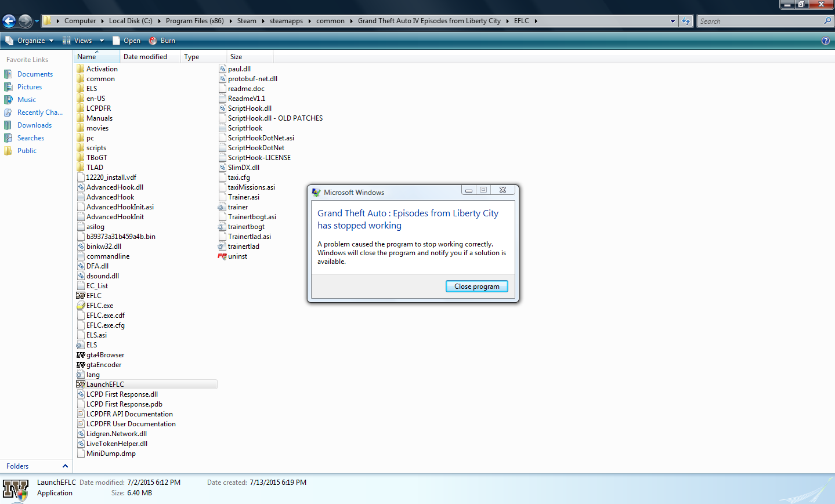Screen dimensions: 835x504
Task: Select the gta4Browser application icon
Action: coord(81,355)
